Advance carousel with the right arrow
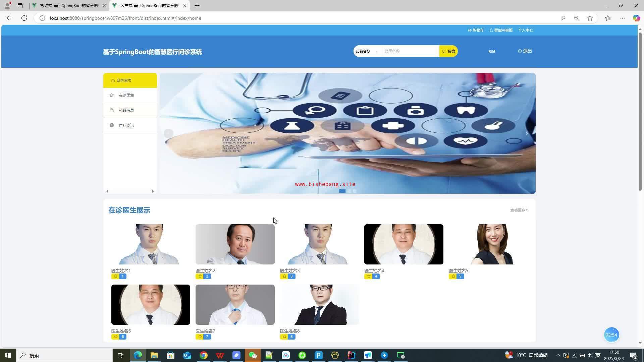 pyautogui.click(x=527, y=133)
